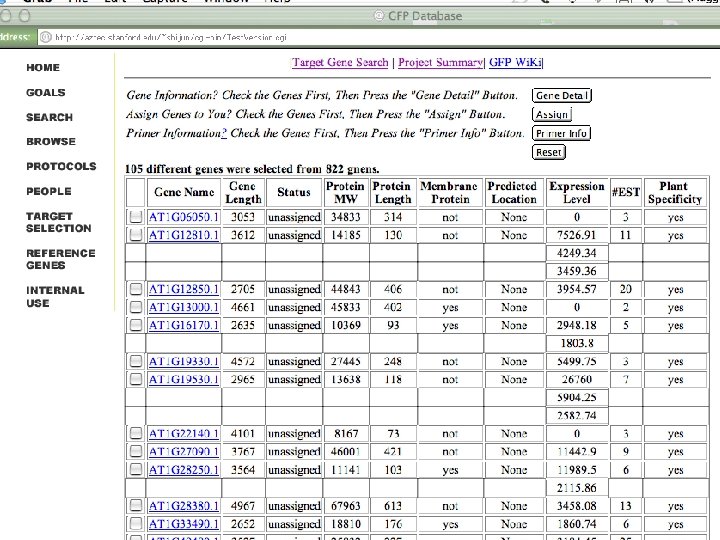Go to PEOPLE in the sidebar
720x540 pixels.
(x=49, y=191)
